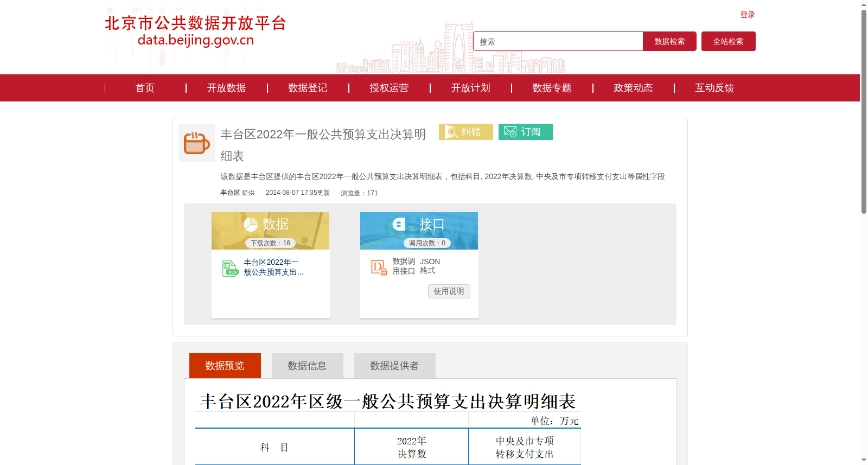Click the 2024-08-07 17:35更新 text
Image resolution: width=868 pixels, height=465 pixels.
298,193
